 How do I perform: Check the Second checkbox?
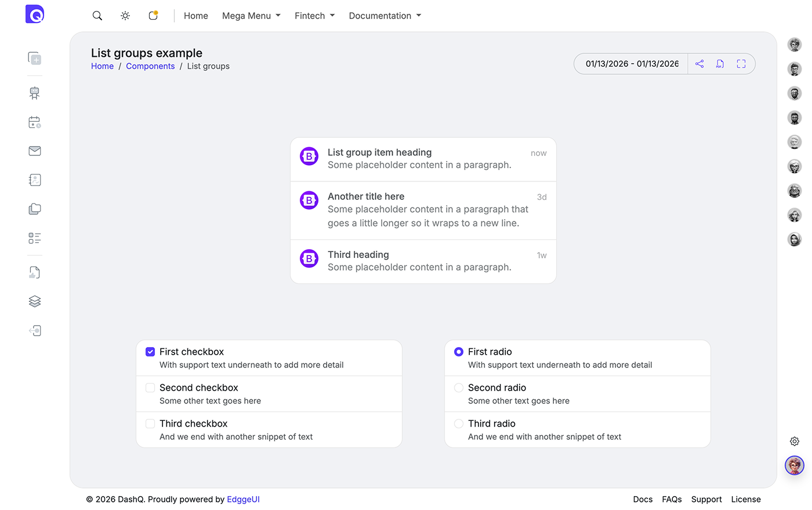pyautogui.click(x=150, y=388)
